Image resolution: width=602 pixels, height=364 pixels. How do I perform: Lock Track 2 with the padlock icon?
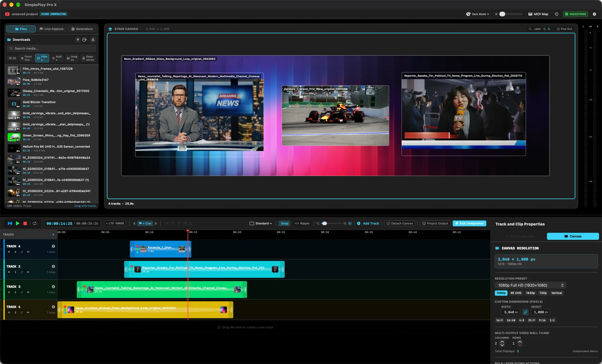(22, 272)
